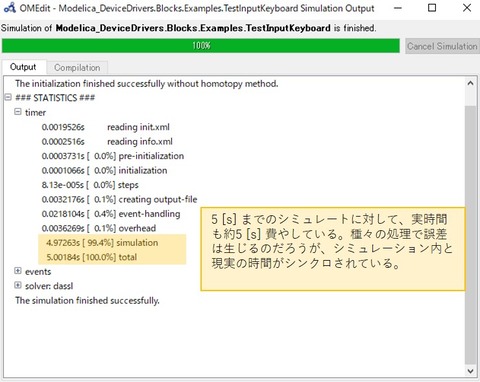Select the '5.00184s total' row
The image size is (480, 382).
pos(92,257)
